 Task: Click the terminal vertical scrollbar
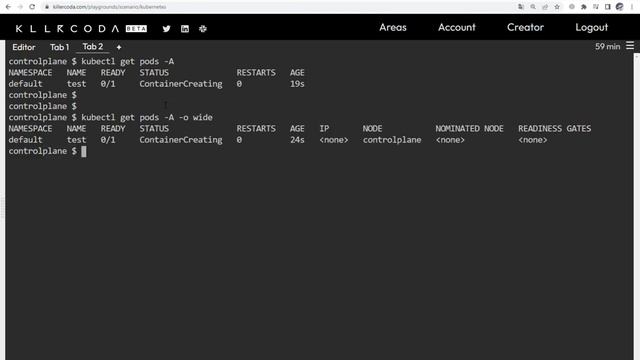pos(637,206)
